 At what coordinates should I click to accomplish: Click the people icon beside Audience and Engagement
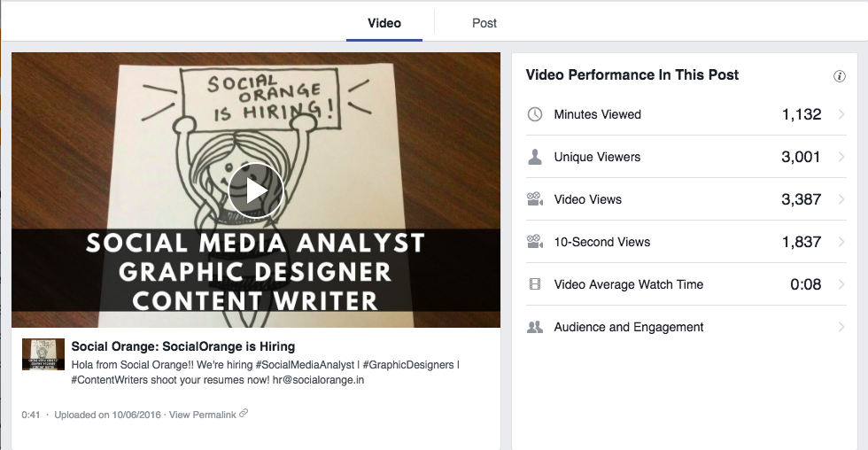[535, 327]
